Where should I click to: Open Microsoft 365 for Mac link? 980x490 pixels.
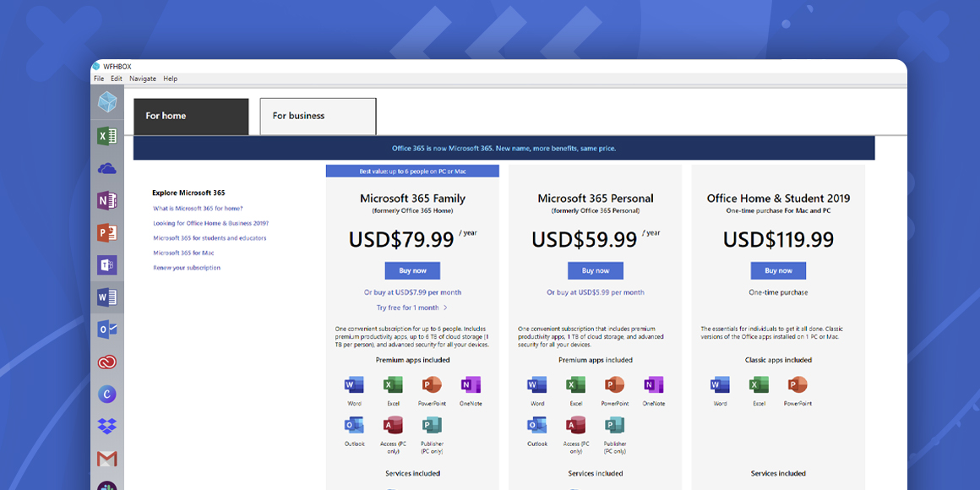pyautogui.click(x=184, y=253)
